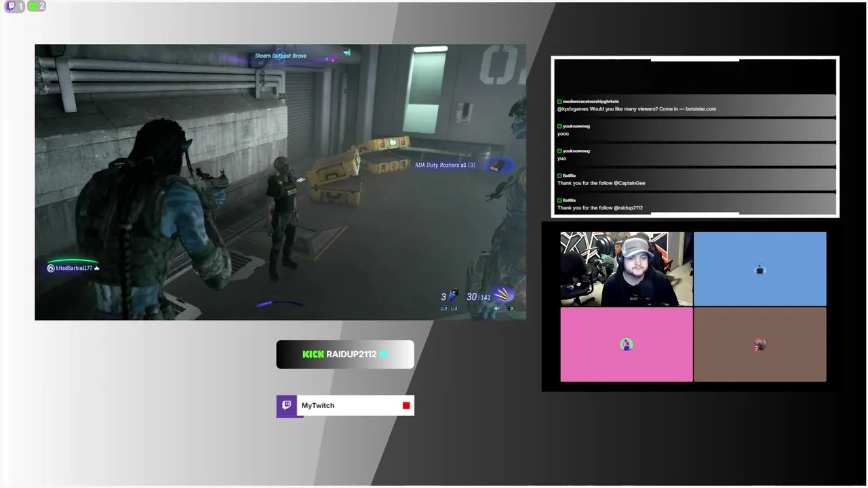868x488 pixels.
Task: Click the MyTwitch label
Action: click(x=318, y=405)
